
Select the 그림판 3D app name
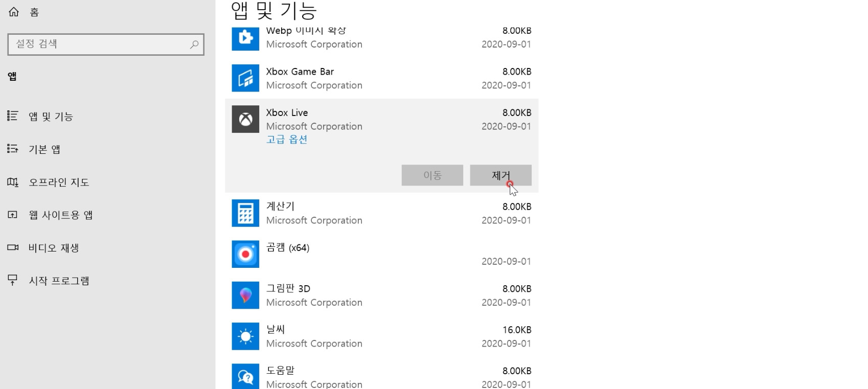288,288
